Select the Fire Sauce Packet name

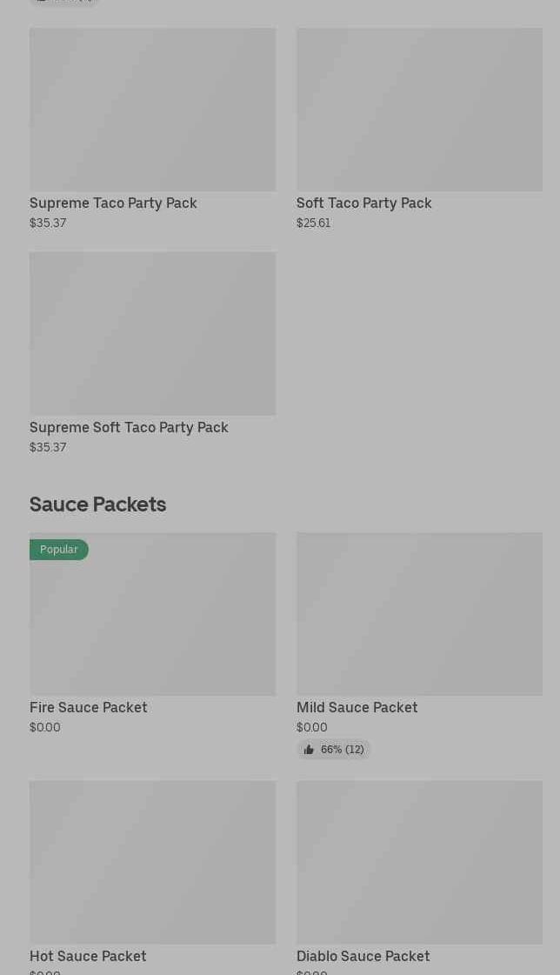click(88, 707)
